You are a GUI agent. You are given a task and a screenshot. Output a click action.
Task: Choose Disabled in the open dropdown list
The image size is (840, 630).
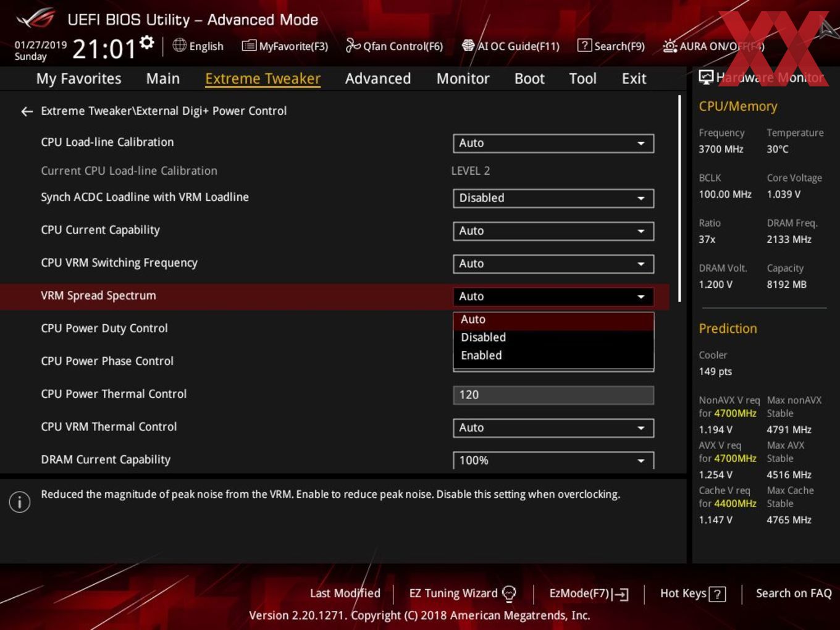tap(553, 338)
